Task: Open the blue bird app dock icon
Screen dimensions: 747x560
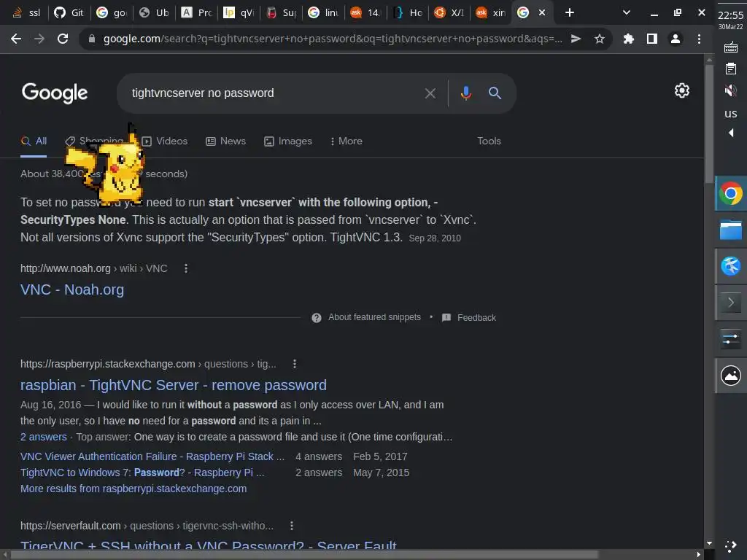Action: (730, 266)
